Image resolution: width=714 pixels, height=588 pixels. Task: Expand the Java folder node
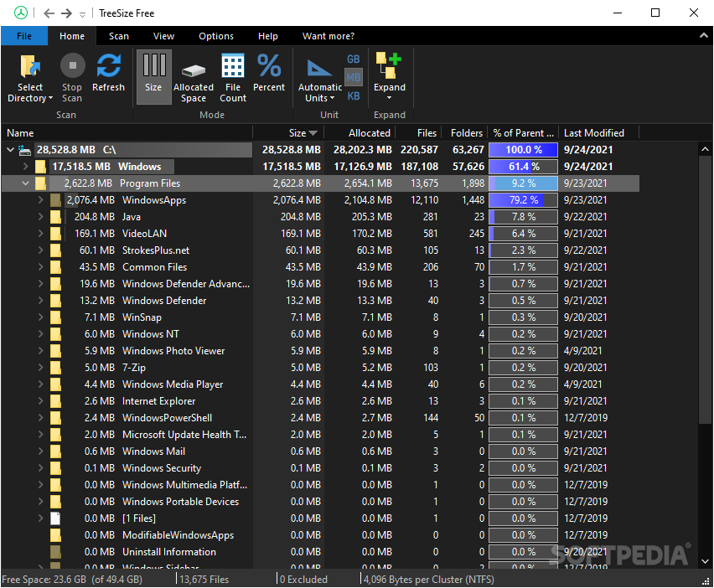coord(40,217)
